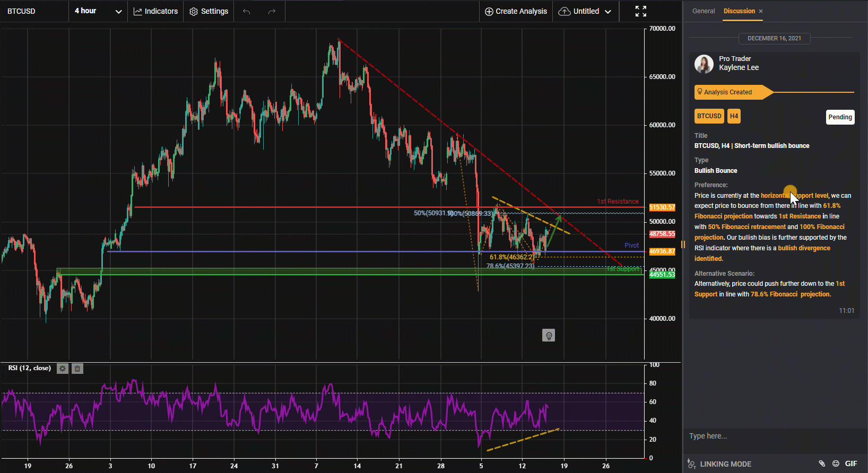Click '78.6% Fibonacci projection' link
Image resolution: width=868 pixels, height=473 pixels.
click(x=791, y=294)
